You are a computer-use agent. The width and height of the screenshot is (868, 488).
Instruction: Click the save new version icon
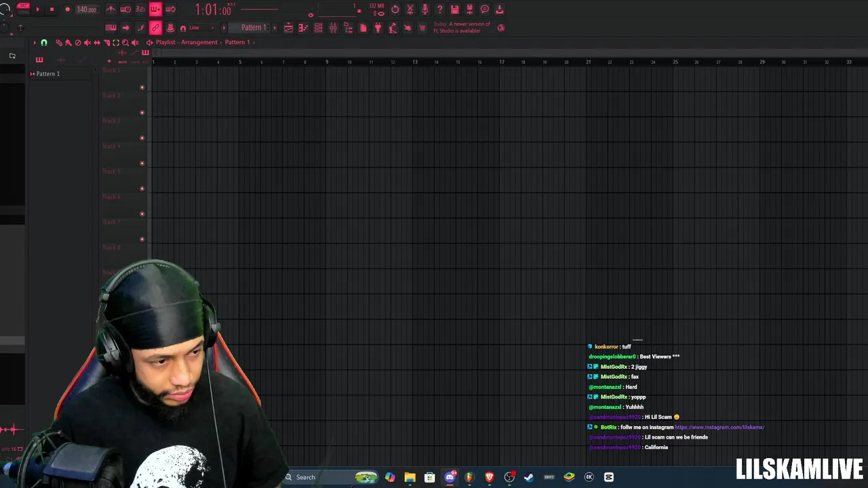tap(470, 9)
